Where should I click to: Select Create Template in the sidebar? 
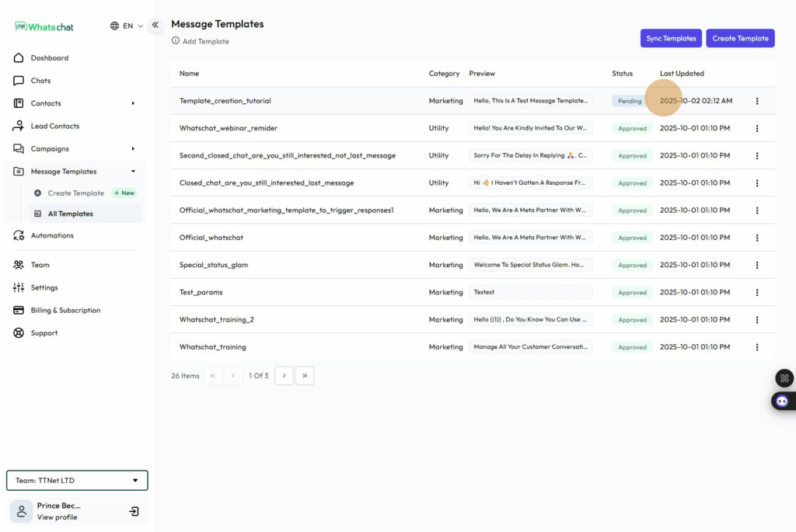point(75,193)
